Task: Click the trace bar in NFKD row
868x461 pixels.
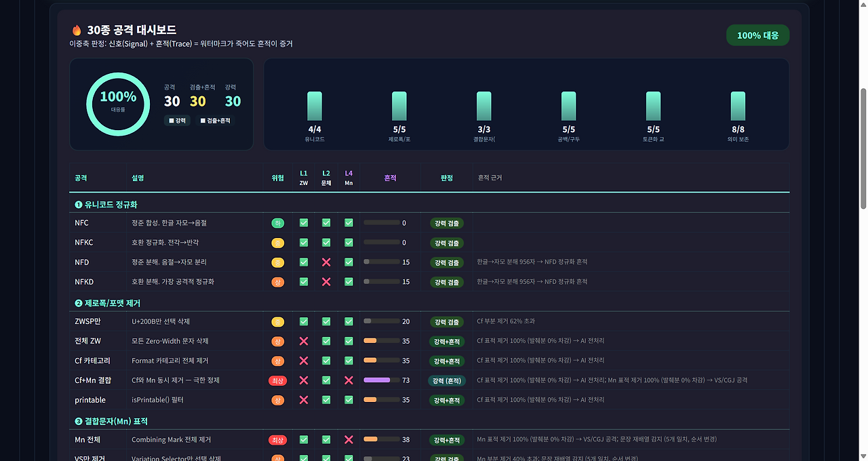Action: (381, 281)
